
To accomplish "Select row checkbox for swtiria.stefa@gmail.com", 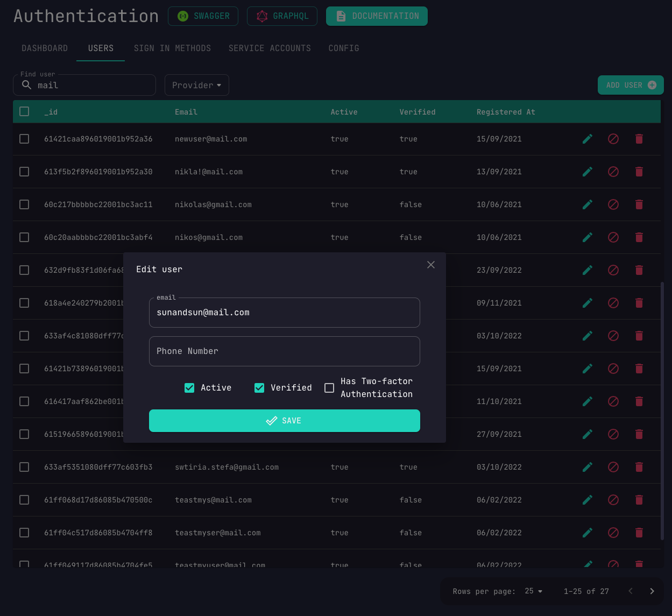I will point(24,467).
